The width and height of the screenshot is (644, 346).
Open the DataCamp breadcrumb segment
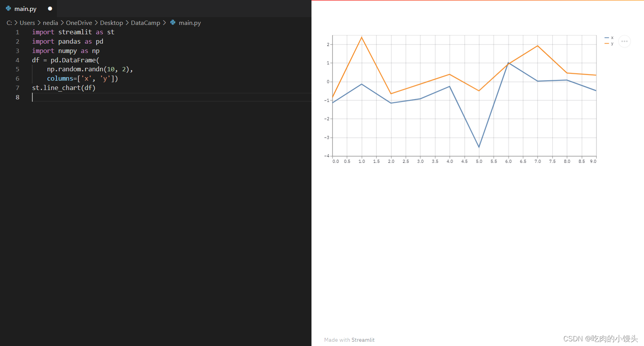145,23
